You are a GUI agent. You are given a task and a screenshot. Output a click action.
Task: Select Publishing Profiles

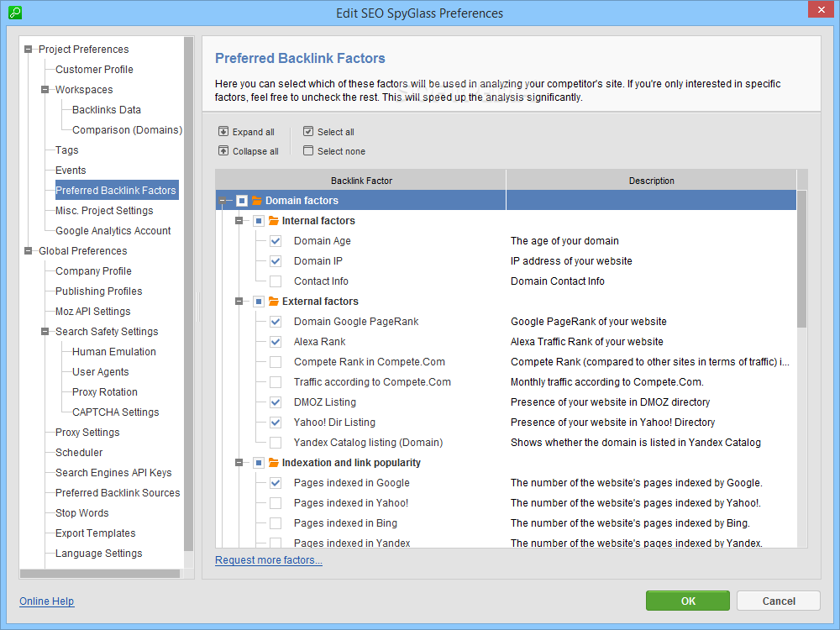98,291
